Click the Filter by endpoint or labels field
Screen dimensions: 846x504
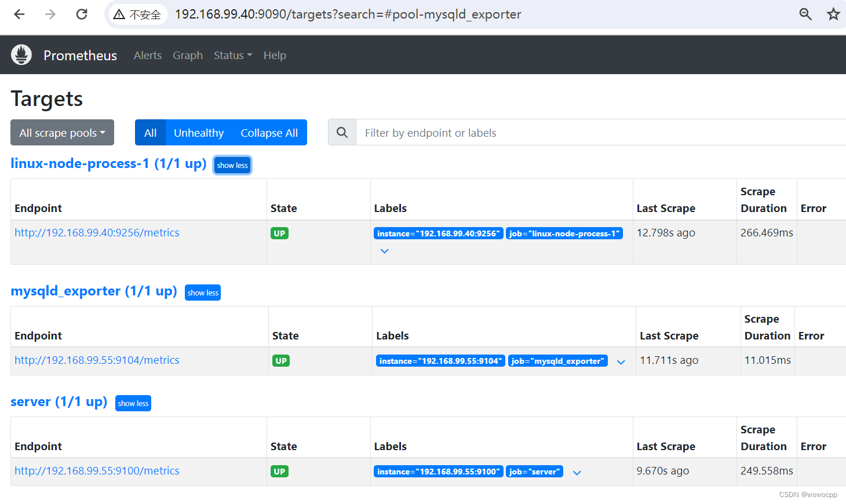point(601,133)
